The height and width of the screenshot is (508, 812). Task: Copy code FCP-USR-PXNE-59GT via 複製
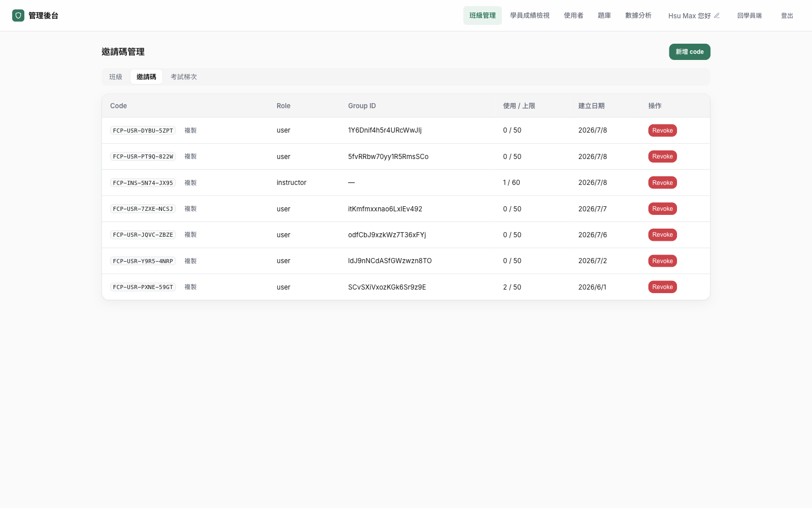pyautogui.click(x=190, y=287)
